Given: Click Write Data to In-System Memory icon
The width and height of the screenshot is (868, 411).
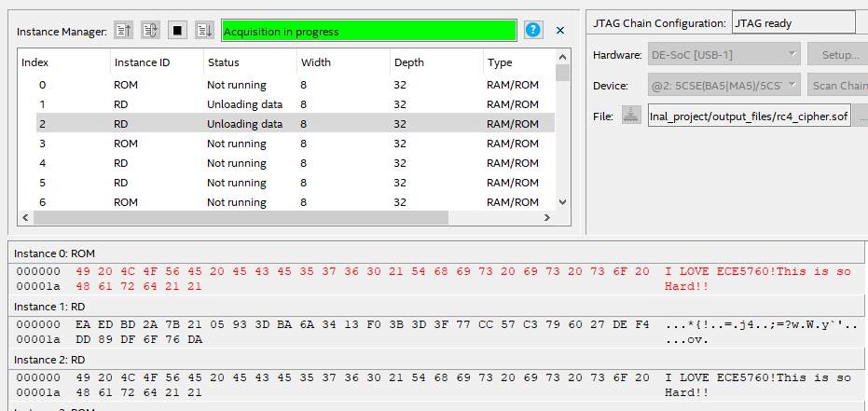Looking at the screenshot, I should pos(204,31).
